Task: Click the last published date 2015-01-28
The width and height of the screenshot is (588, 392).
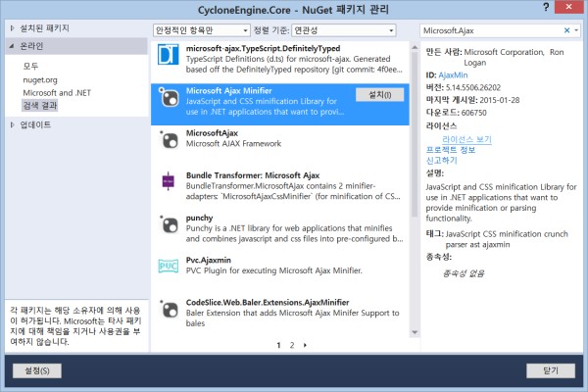Action: point(500,100)
